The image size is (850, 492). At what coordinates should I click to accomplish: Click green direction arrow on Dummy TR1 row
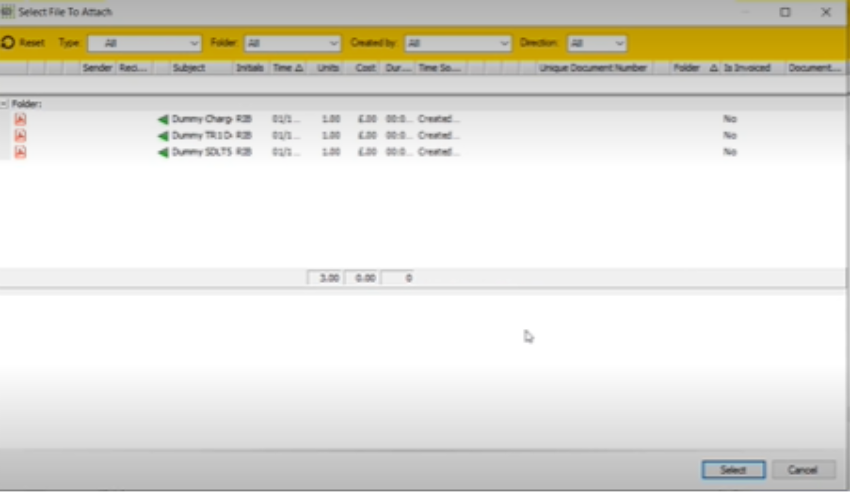coord(163,135)
